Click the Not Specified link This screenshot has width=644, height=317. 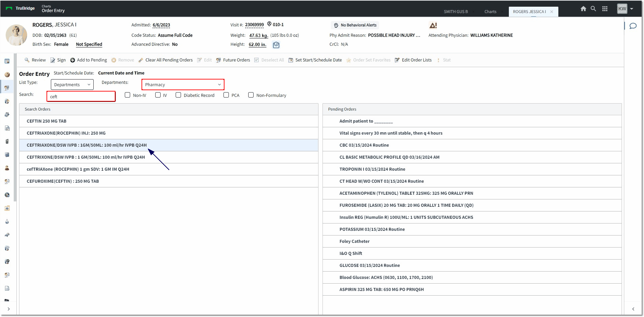pyautogui.click(x=89, y=44)
